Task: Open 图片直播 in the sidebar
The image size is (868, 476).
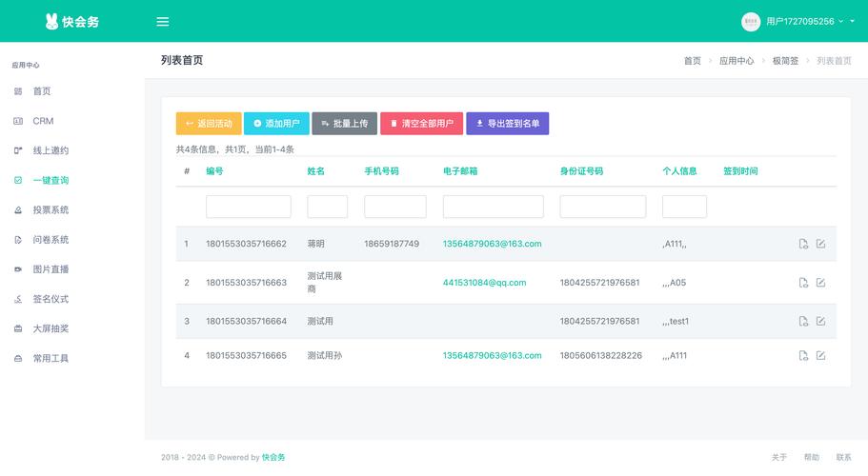Action: click(50, 269)
